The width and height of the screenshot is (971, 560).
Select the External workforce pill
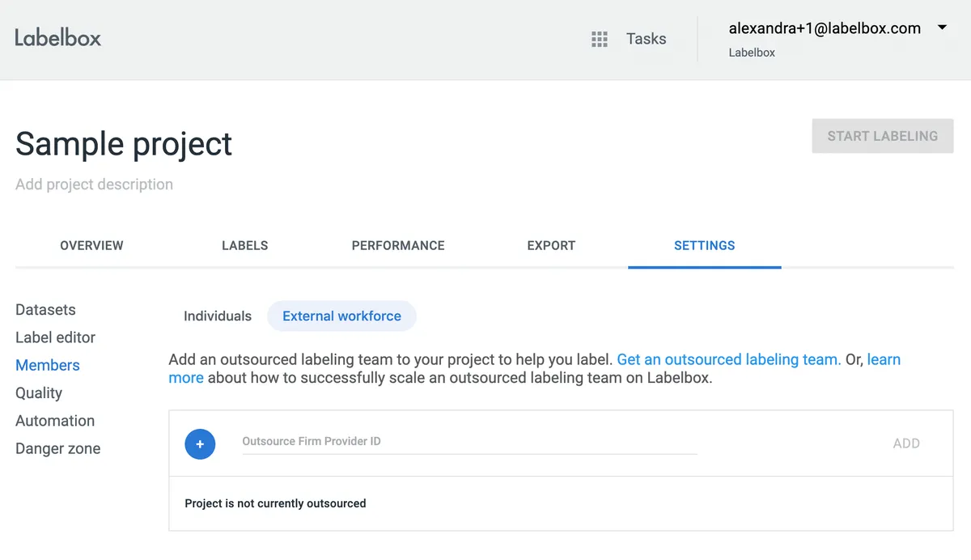click(341, 316)
